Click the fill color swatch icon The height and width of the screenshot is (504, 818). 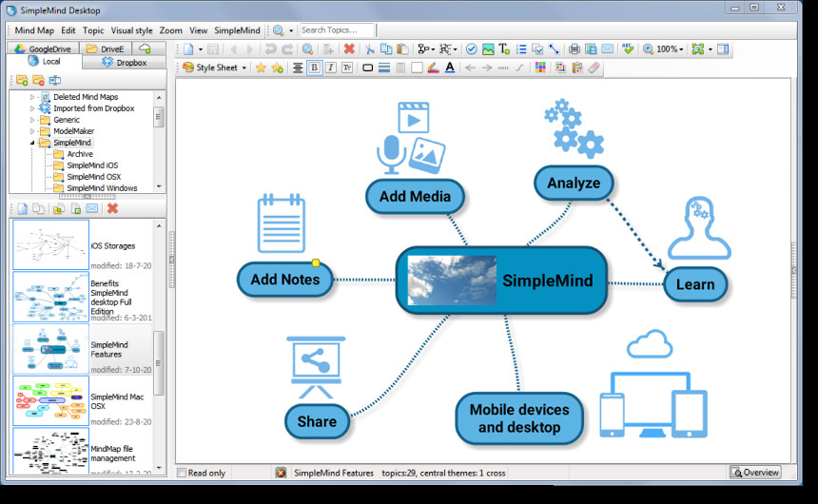click(417, 68)
